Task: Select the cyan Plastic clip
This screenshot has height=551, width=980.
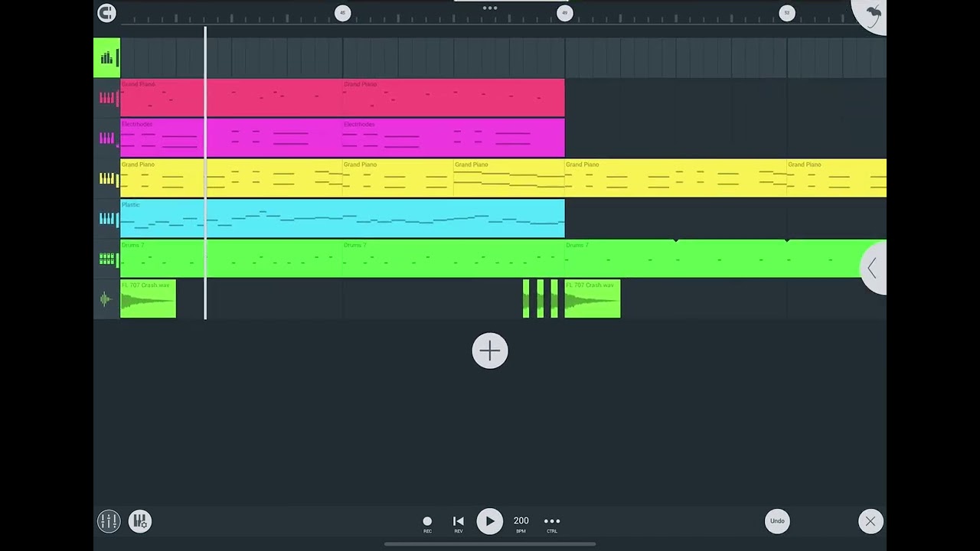Action: 342,219
